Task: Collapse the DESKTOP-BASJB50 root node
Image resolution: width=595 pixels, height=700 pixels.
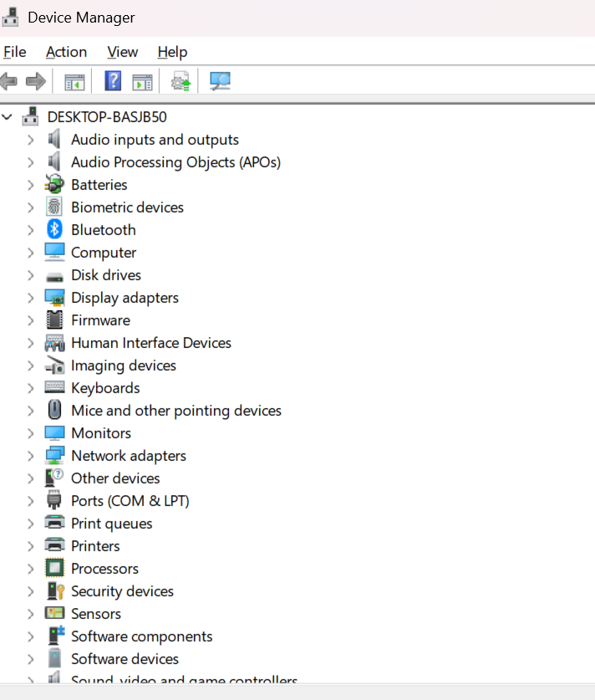Action: (x=8, y=117)
